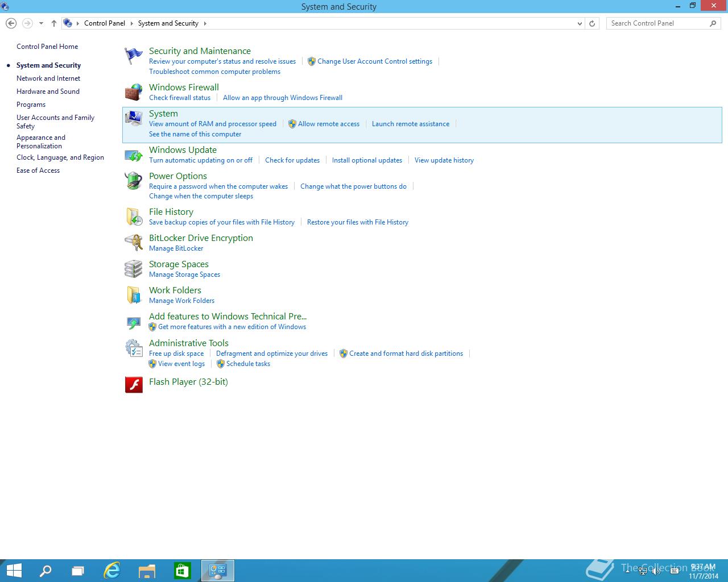The image size is (728, 582).
Task: Click the red Flash Player icon
Action: (x=134, y=385)
